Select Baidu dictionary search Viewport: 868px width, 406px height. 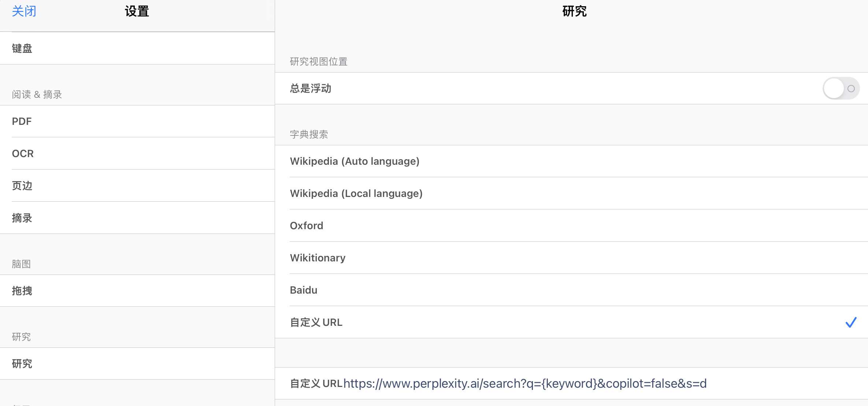571,290
